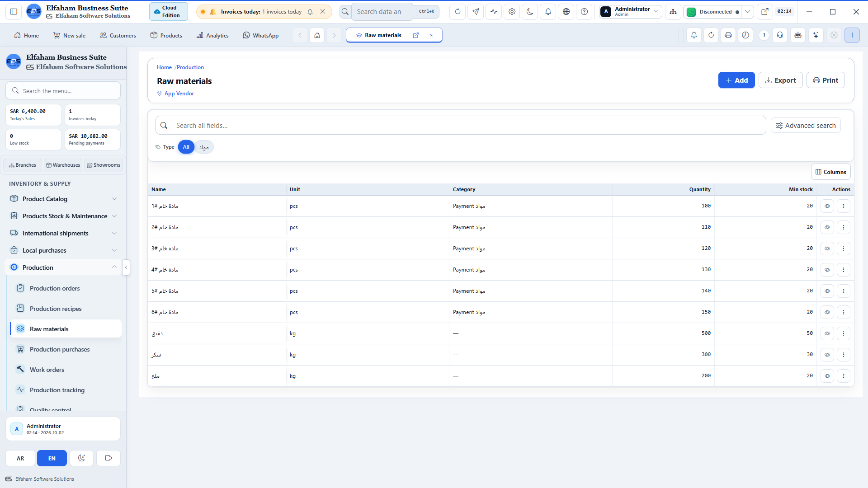Switch interface language to AR
Viewport: 868px width, 488px height.
point(20,458)
